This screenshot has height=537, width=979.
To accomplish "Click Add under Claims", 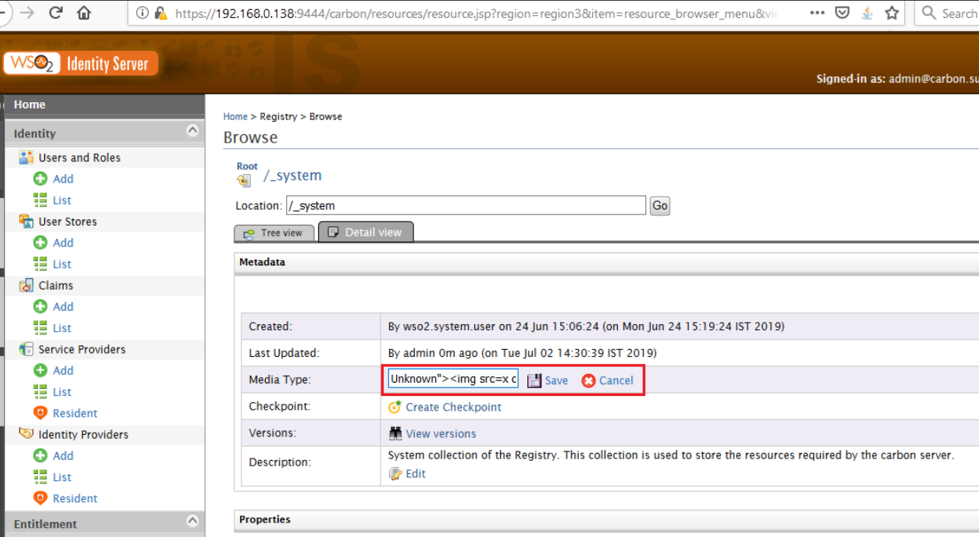I will click(x=63, y=307).
